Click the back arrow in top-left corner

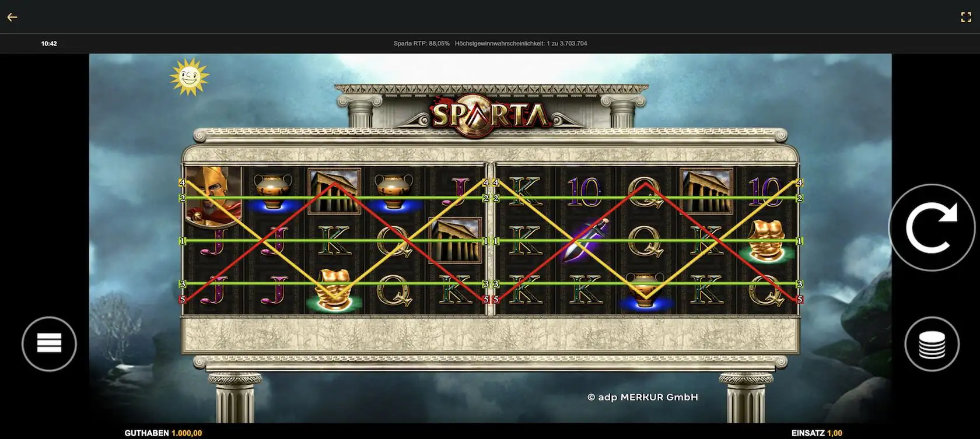pos(12,17)
